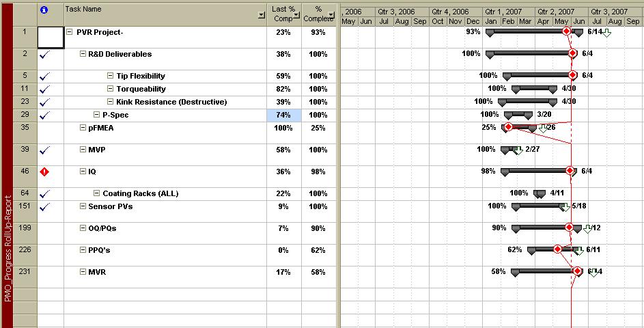644x328 pixels.
Task: Click the info indicator column header icon
Action: pyautogui.click(x=44, y=10)
